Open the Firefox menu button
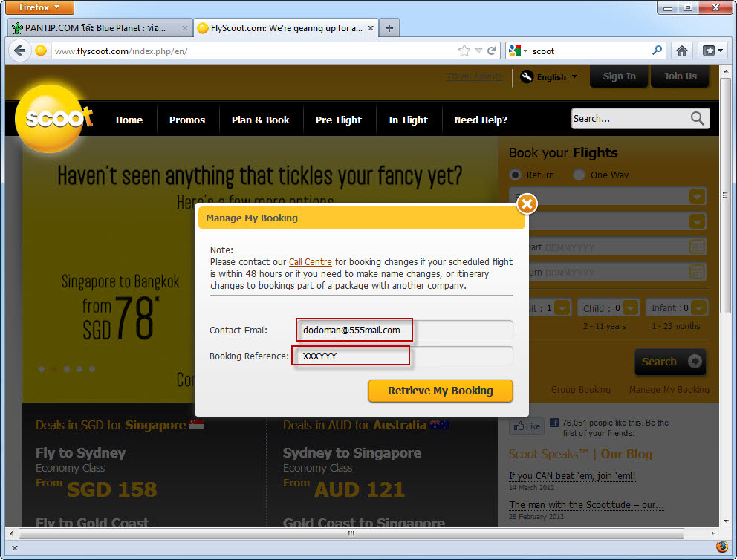Viewport: 737px width, 560px height. 39,7
